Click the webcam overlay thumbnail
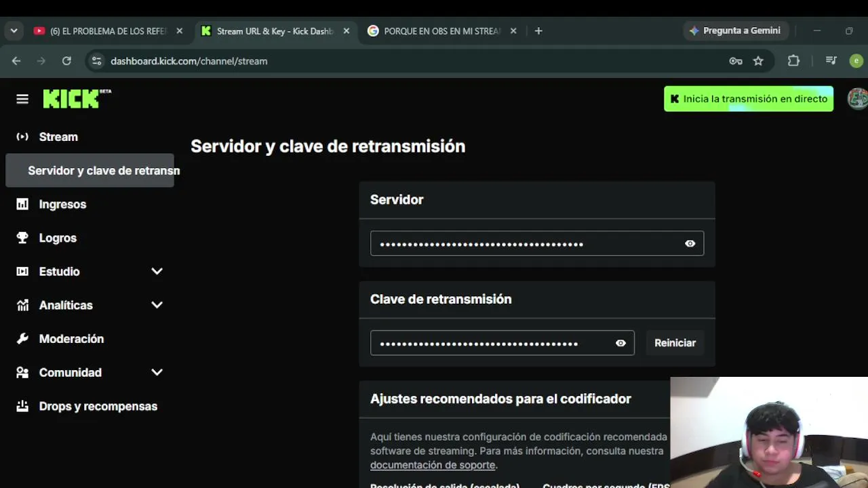This screenshot has height=488, width=868. [769, 432]
